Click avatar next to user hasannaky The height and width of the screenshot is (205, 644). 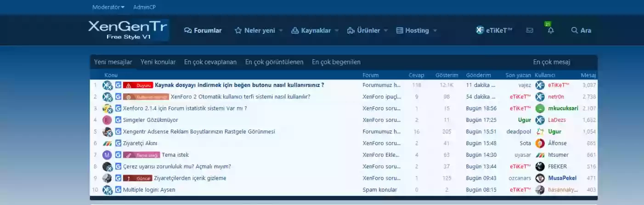(x=540, y=190)
